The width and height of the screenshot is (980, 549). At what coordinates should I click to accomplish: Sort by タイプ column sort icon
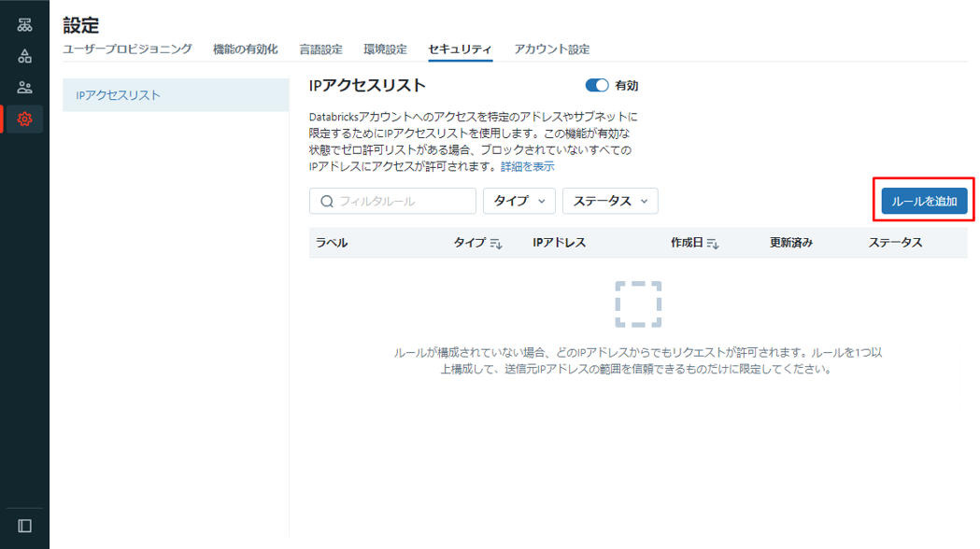click(x=496, y=244)
